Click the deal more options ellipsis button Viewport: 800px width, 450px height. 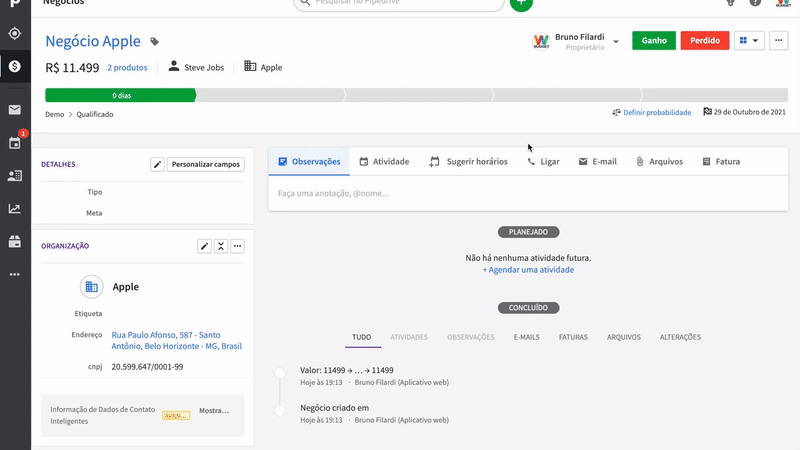[x=779, y=40]
